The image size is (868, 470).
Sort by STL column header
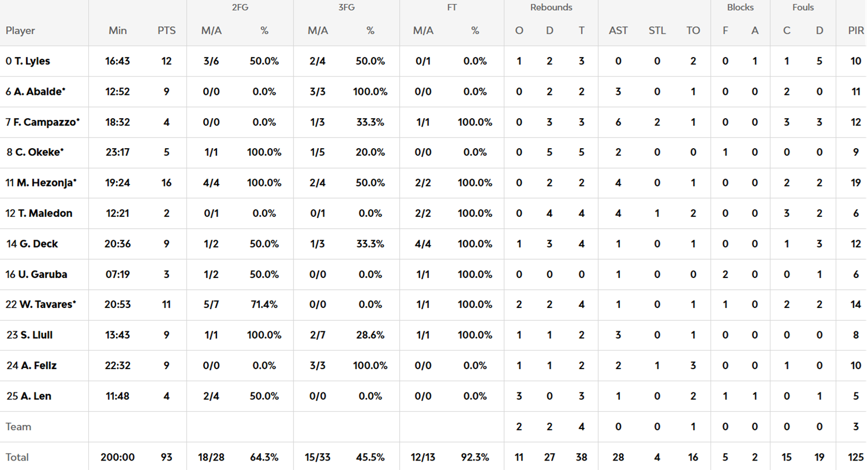(x=657, y=31)
